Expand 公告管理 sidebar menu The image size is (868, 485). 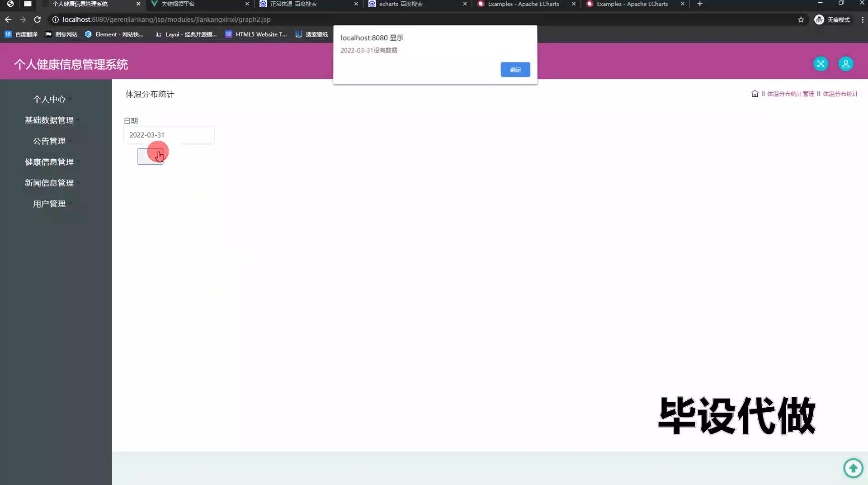click(x=49, y=141)
